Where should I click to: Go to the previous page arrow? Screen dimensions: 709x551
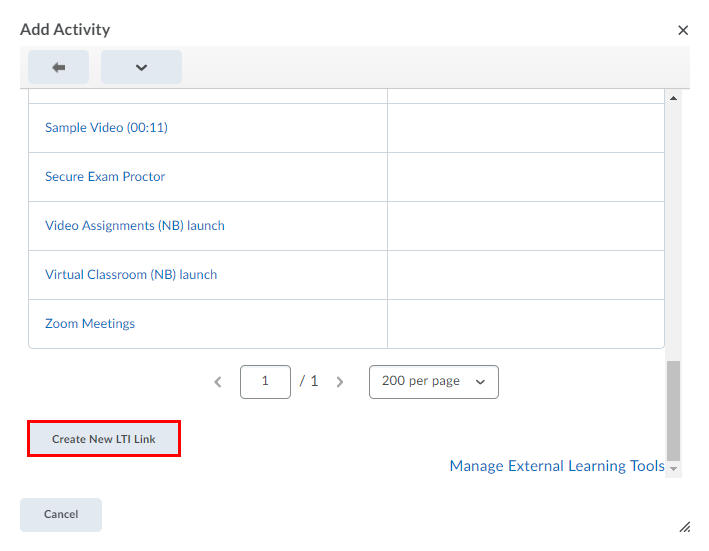click(x=218, y=382)
